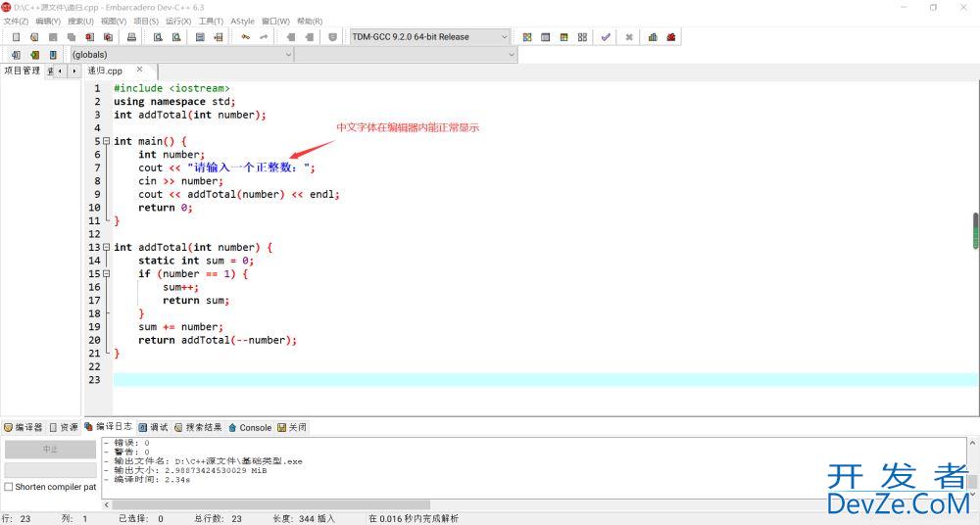
Task: Open the 编辑(Y) menu
Action: click(48, 22)
